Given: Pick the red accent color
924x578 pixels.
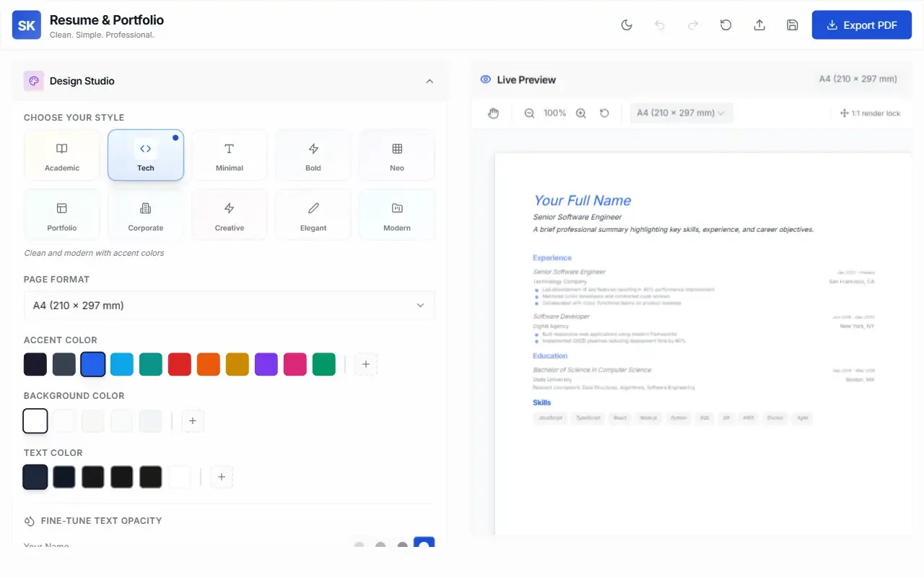Looking at the screenshot, I should (180, 364).
